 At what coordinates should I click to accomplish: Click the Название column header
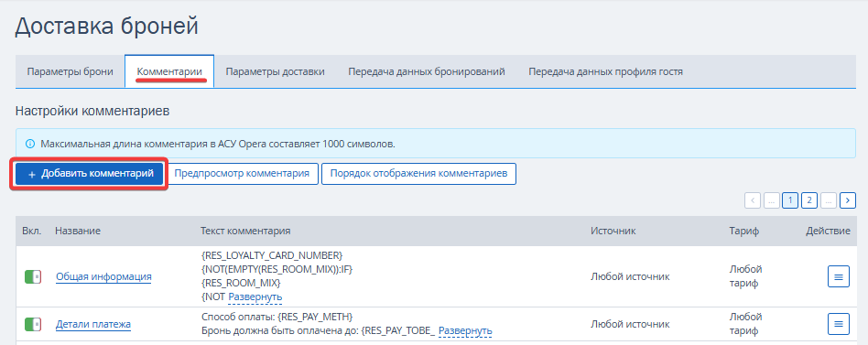coord(78,232)
